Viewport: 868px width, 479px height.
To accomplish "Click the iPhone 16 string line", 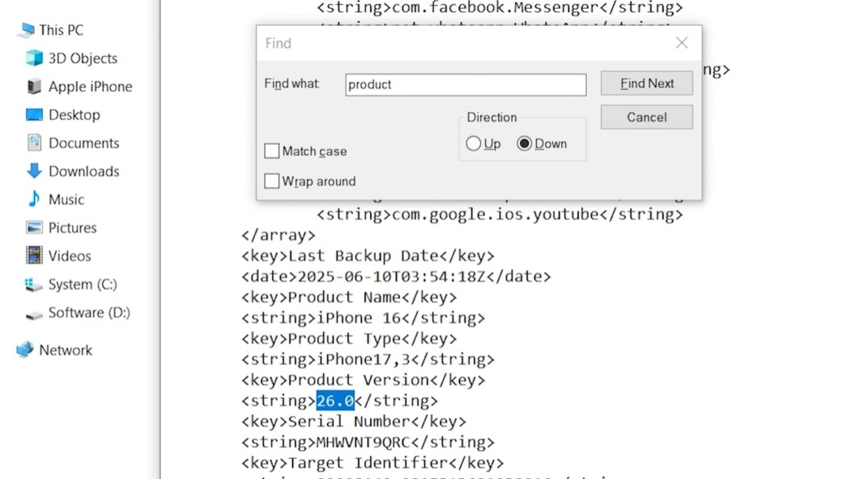I will pos(363,318).
